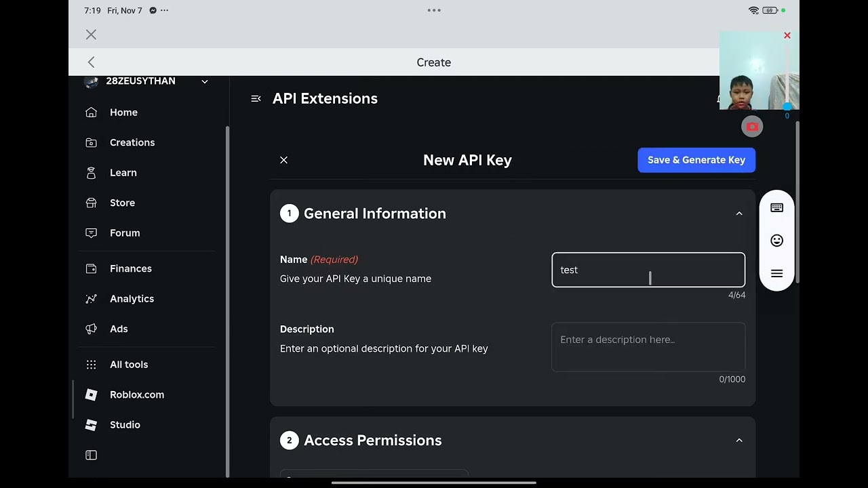Open Analytics from the sidebar
The image size is (868, 488).
point(132,299)
